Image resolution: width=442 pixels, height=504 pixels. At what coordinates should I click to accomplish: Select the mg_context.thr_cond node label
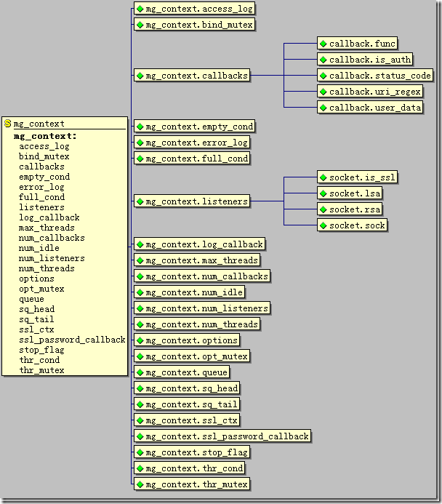point(194,468)
